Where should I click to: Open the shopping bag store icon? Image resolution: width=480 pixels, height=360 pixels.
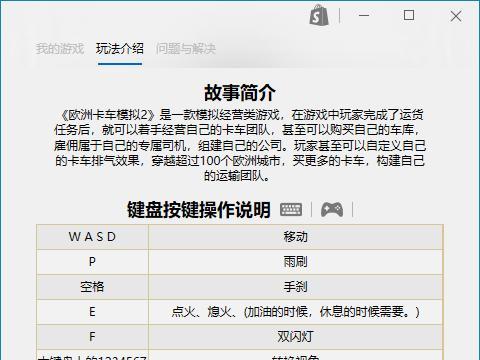tap(319, 15)
